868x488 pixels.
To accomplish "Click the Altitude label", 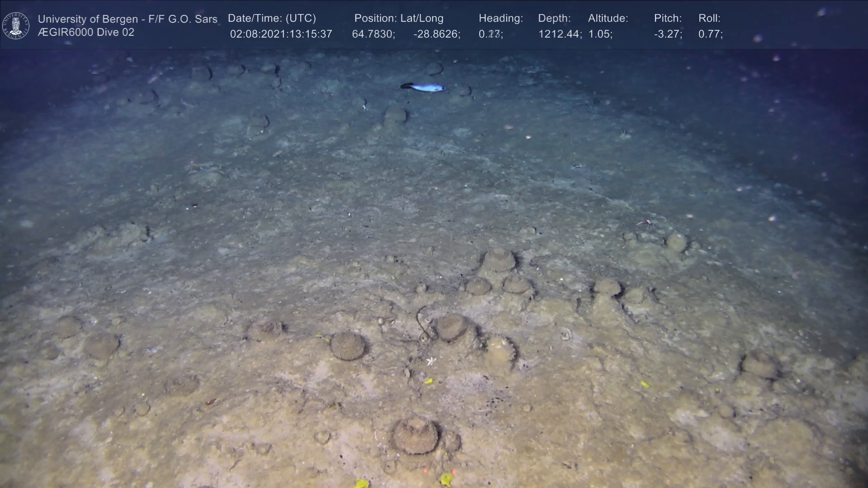I will (608, 19).
